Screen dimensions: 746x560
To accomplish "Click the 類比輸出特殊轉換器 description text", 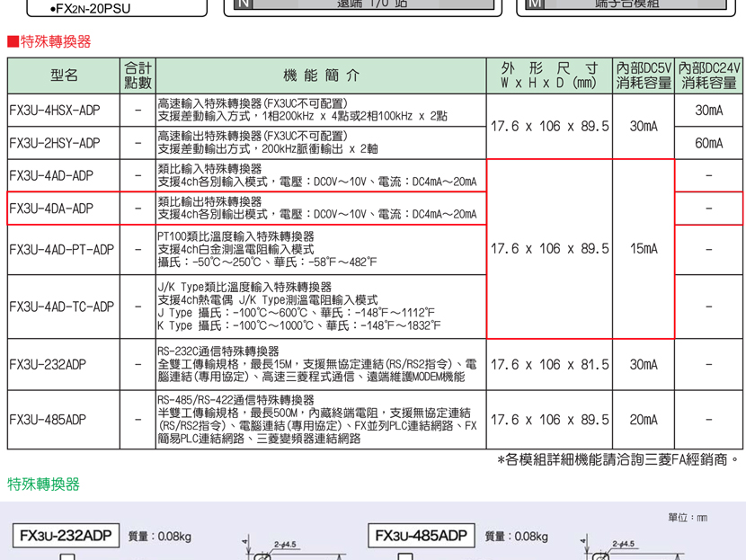I will click(317, 209).
